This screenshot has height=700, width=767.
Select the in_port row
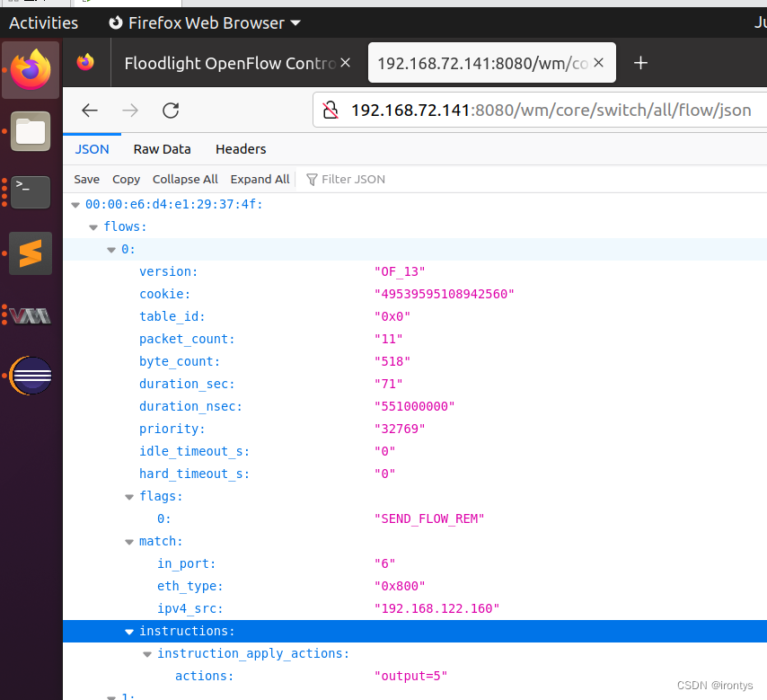click(415, 564)
